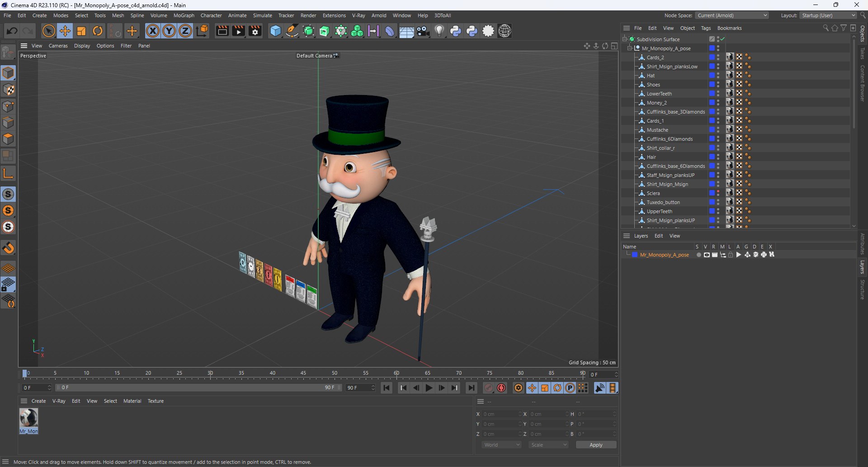The image size is (868, 467).
Task: Click Mr_Monopoly_A_pose layer color swatch
Action: pos(635,255)
